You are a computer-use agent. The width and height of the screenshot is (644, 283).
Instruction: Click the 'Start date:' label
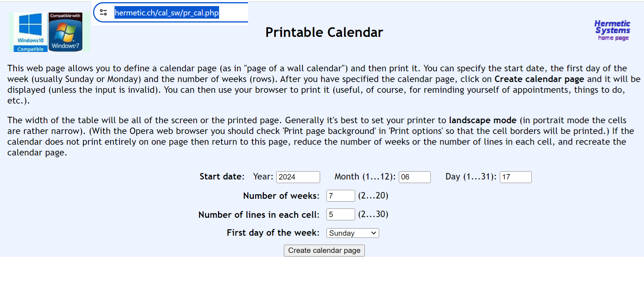click(222, 177)
